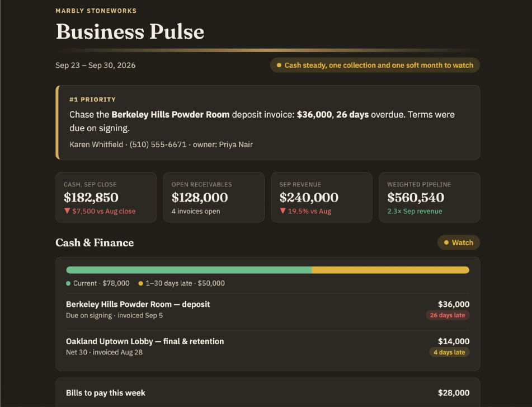The image size is (532, 407).
Task: Click the '1–30 days late · $50,000' legend
Action: (181, 283)
